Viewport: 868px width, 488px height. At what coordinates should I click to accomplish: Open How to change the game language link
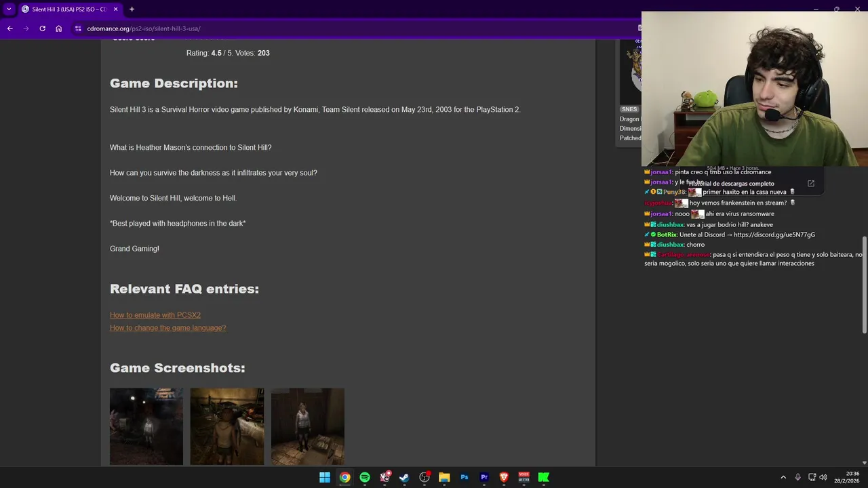pyautogui.click(x=167, y=328)
